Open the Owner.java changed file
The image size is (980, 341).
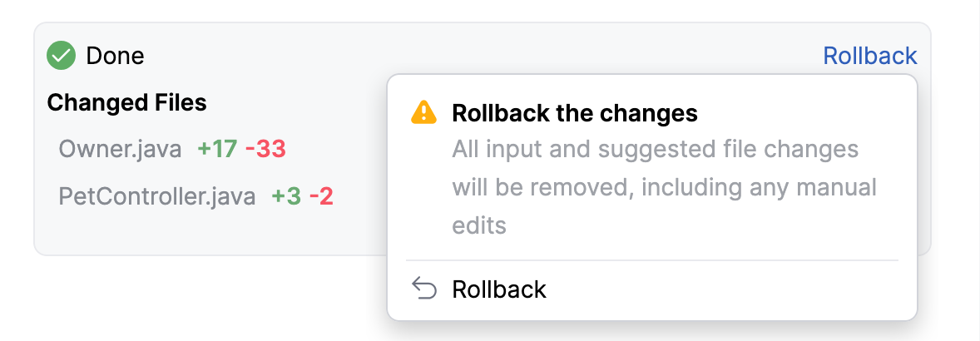pos(120,149)
